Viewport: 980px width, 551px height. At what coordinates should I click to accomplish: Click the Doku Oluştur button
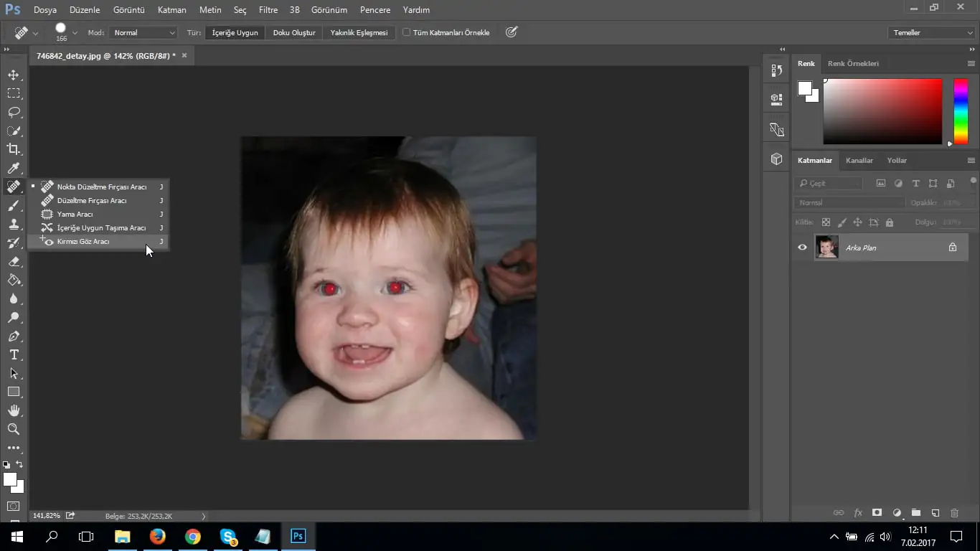pyautogui.click(x=294, y=32)
